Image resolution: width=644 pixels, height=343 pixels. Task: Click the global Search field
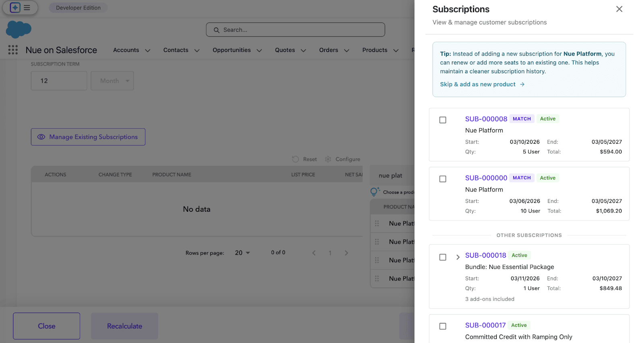(295, 30)
